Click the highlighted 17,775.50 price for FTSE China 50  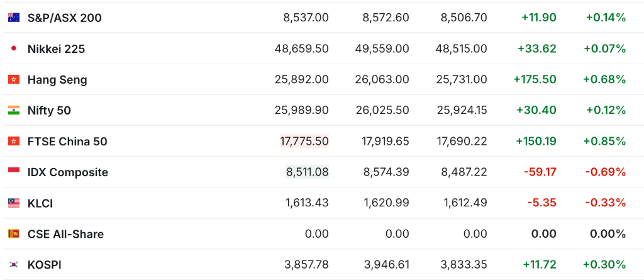304,141
